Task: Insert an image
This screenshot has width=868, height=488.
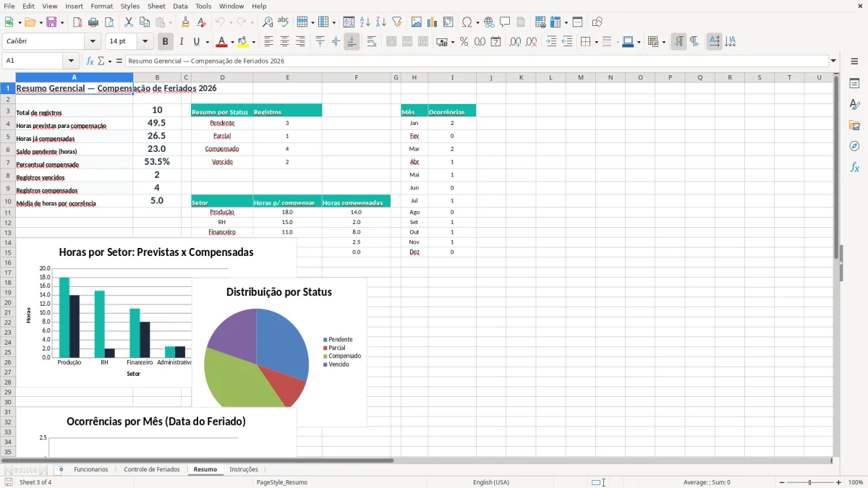Action: point(417,22)
